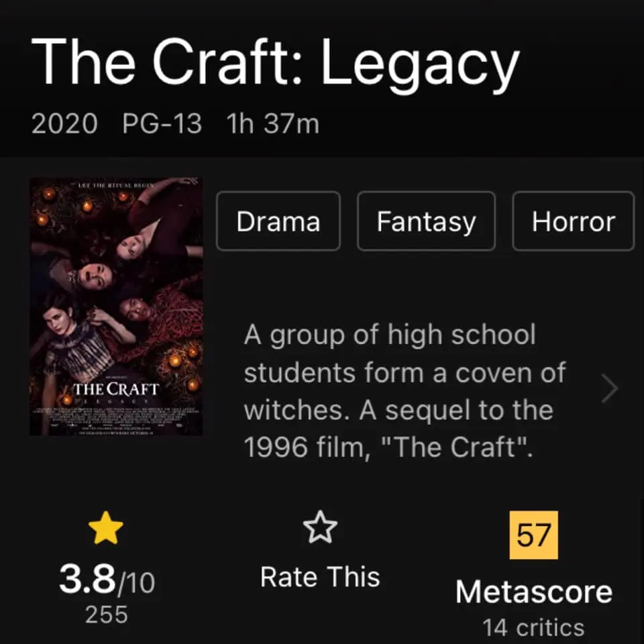
Task: Tap the 2020 release year
Action: [64, 123]
